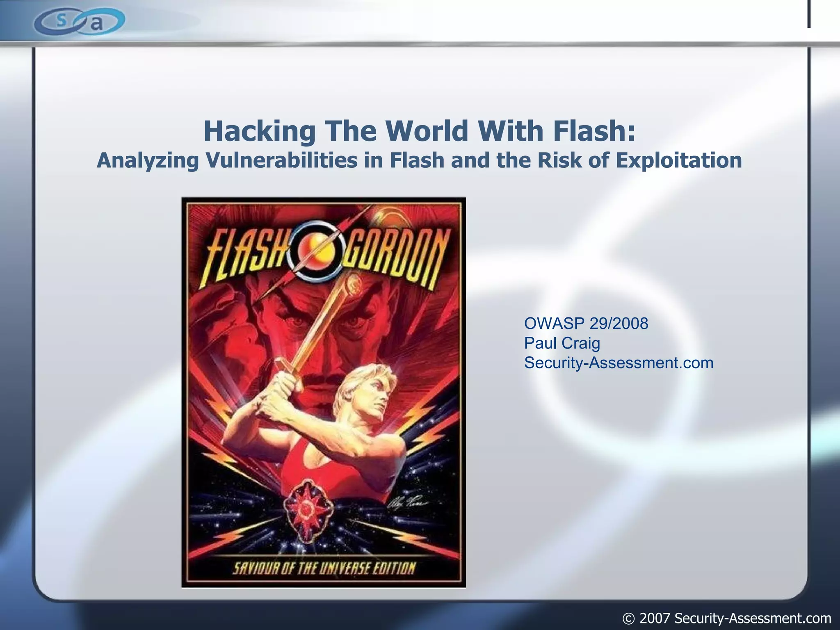Click the 'a' letter in the logo
The width and height of the screenshot is (840, 630).
(96, 24)
